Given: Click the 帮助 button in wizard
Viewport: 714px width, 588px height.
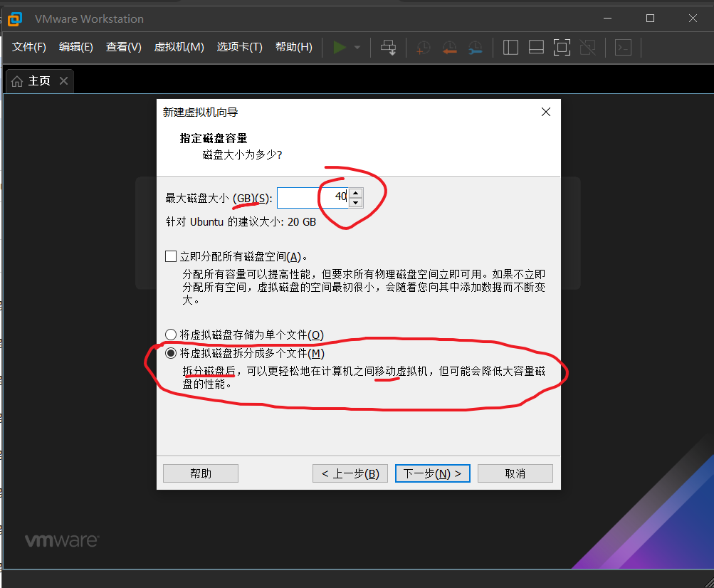Looking at the screenshot, I should click(201, 473).
